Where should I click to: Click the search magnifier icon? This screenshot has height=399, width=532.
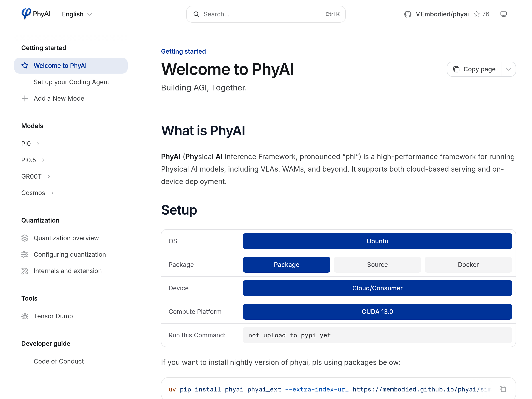click(196, 14)
